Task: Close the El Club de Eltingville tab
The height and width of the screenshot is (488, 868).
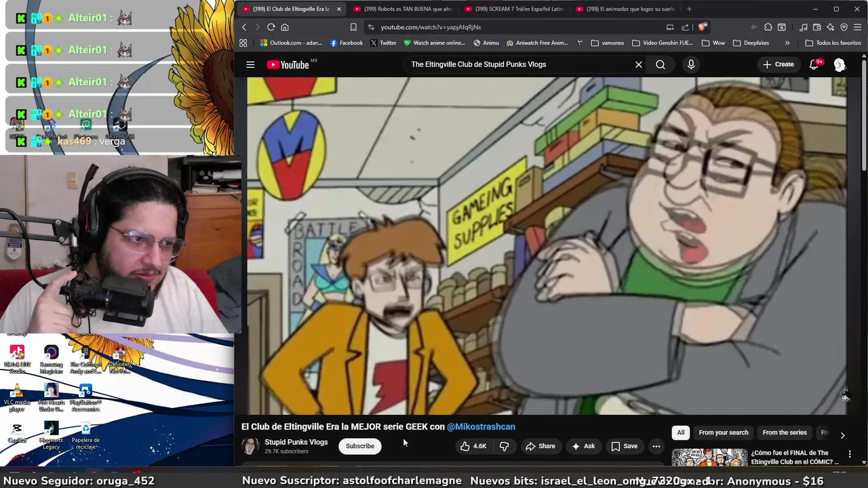Action: (338, 9)
